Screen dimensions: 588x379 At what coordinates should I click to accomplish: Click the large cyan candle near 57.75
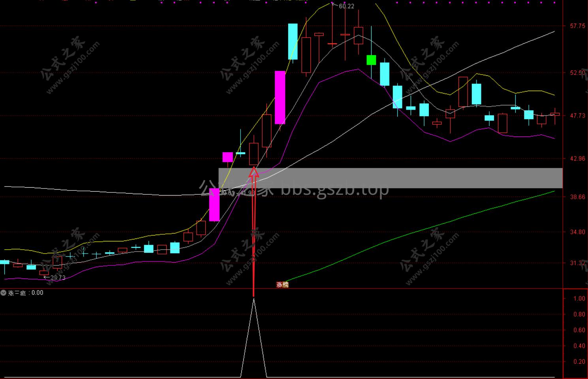click(x=293, y=41)
